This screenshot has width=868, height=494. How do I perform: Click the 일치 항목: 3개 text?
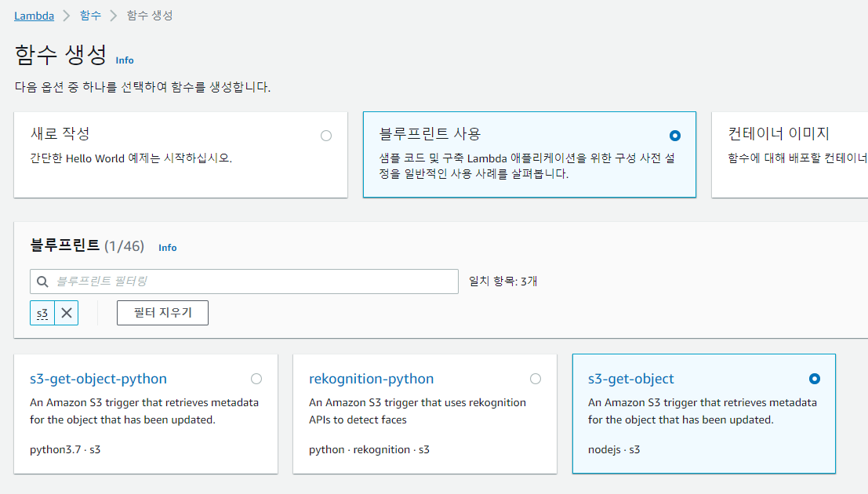[x=503, y=282]
